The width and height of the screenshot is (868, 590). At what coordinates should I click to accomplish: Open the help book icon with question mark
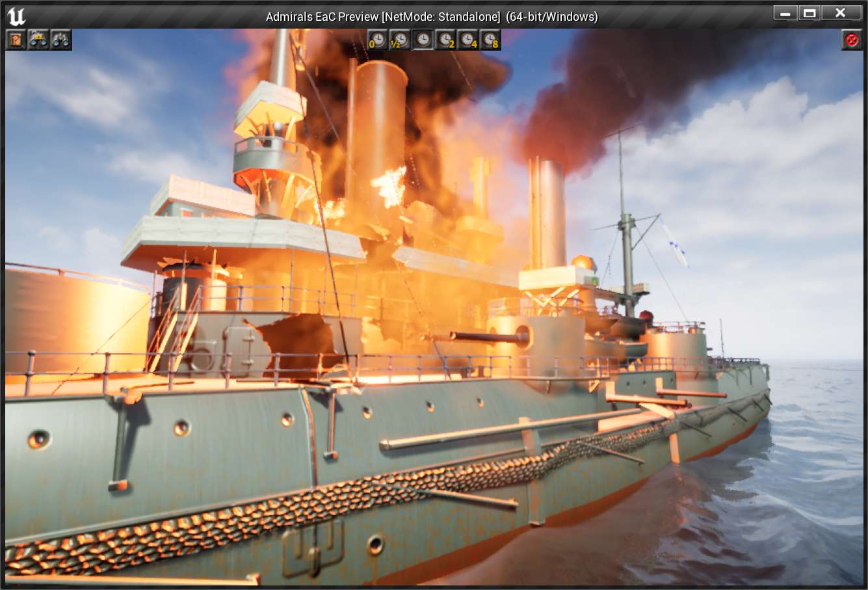[16, 40]
